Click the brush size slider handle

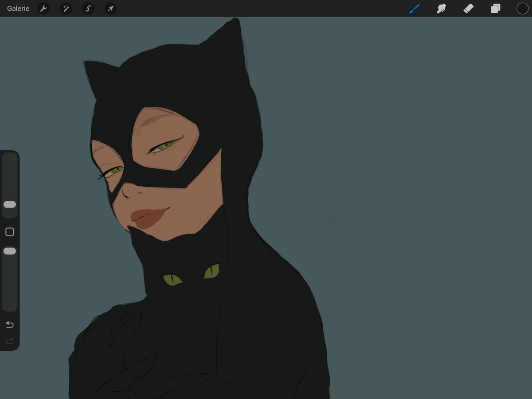click(10, 204)
